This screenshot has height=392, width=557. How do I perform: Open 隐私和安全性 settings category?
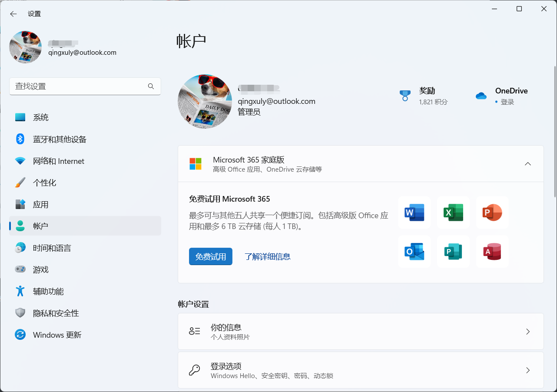(85, 313)
